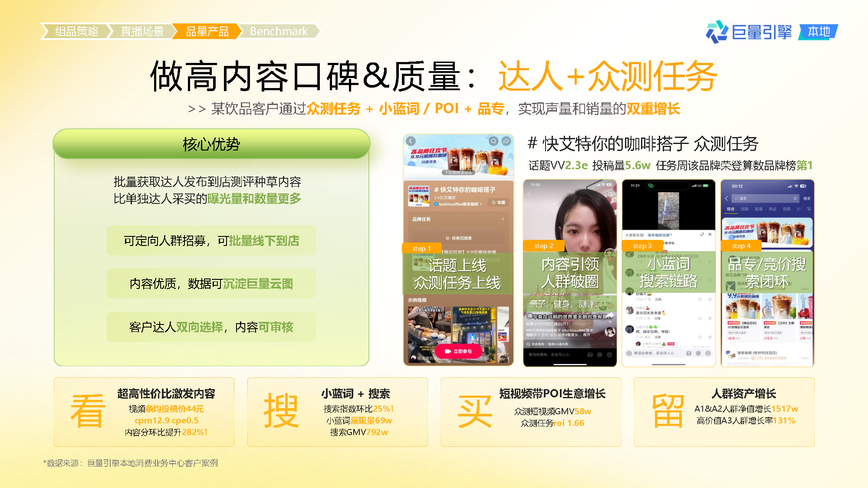Screen dimensions: 868x488
Task: Click the 搜索 button in step 4 phone
Action: (806, 198)
